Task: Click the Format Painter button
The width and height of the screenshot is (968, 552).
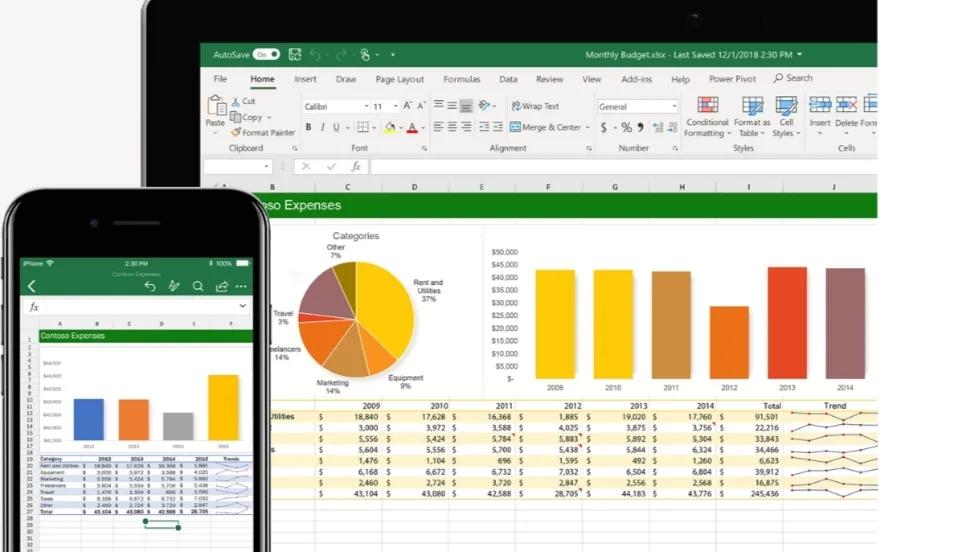Action: [x=263, y=132]
